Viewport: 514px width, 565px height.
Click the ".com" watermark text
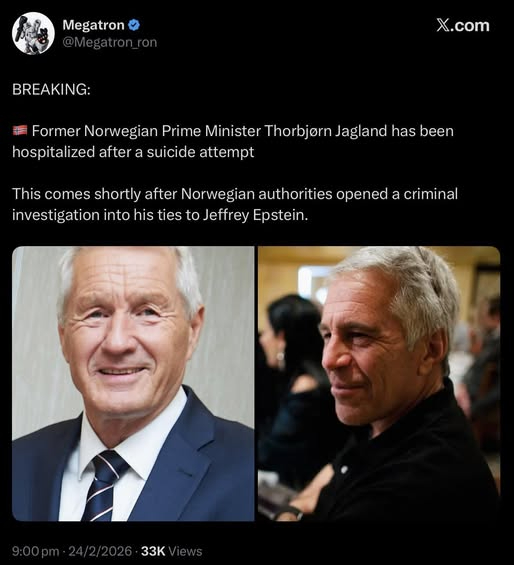470,25
